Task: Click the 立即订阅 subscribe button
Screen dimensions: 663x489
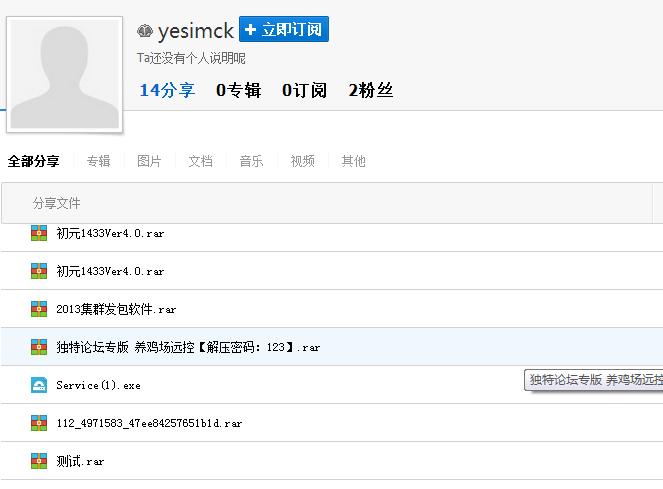Action: click(x=284, y=30)
